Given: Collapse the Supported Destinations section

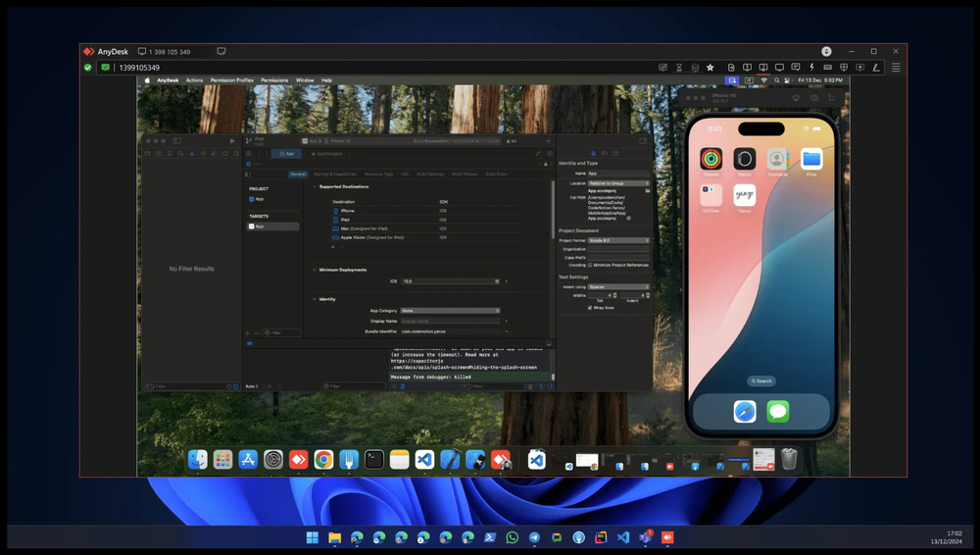Looking at the screenshot, I should pyautogui.click(x=315, y=186).
